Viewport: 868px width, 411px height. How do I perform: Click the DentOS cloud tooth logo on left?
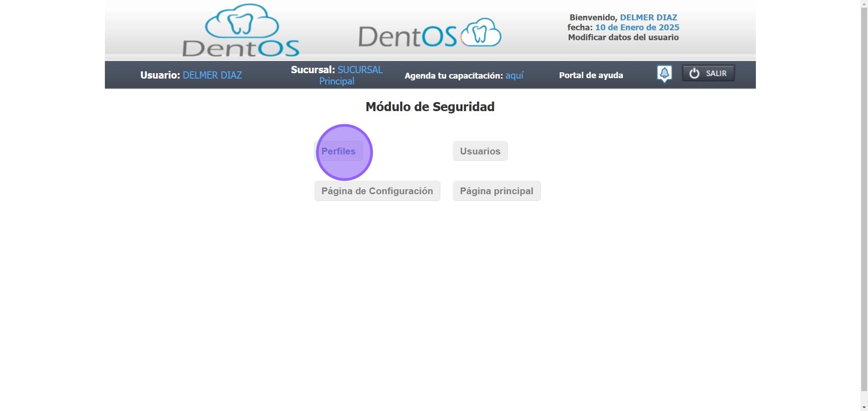coord(241,30)
